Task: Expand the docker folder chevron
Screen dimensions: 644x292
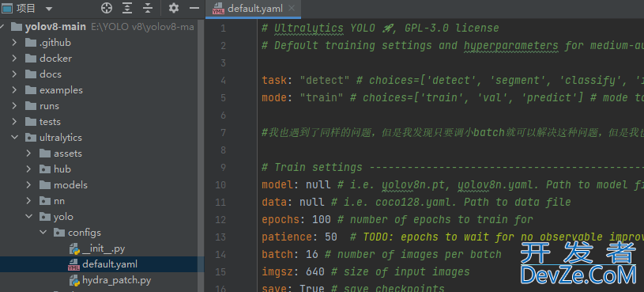Action: click(x=14, y=59)
